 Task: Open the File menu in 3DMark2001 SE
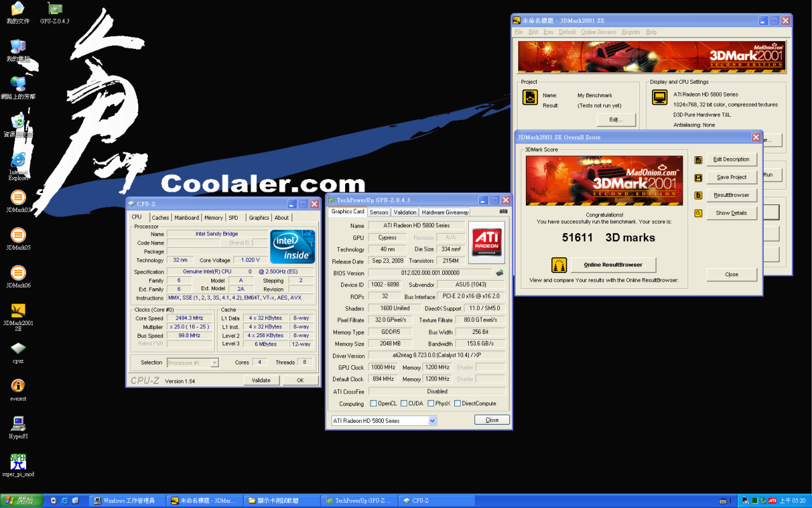point(519,32)
